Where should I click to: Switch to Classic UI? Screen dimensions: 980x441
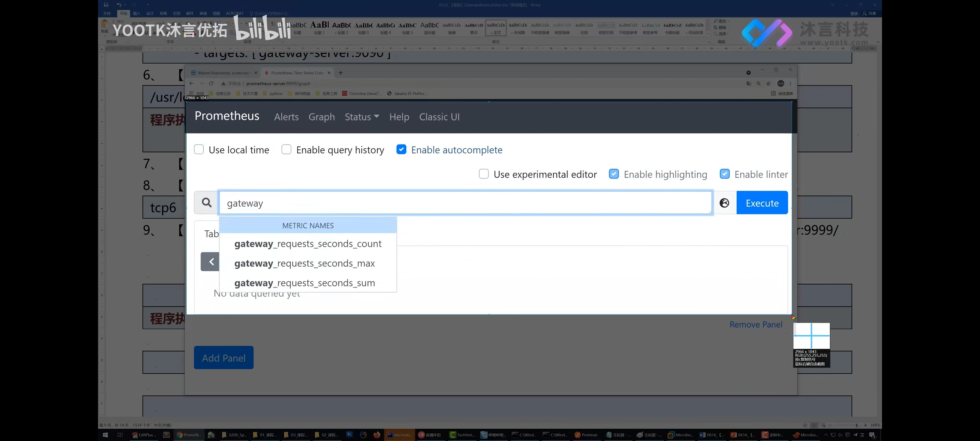click(439, 117)
